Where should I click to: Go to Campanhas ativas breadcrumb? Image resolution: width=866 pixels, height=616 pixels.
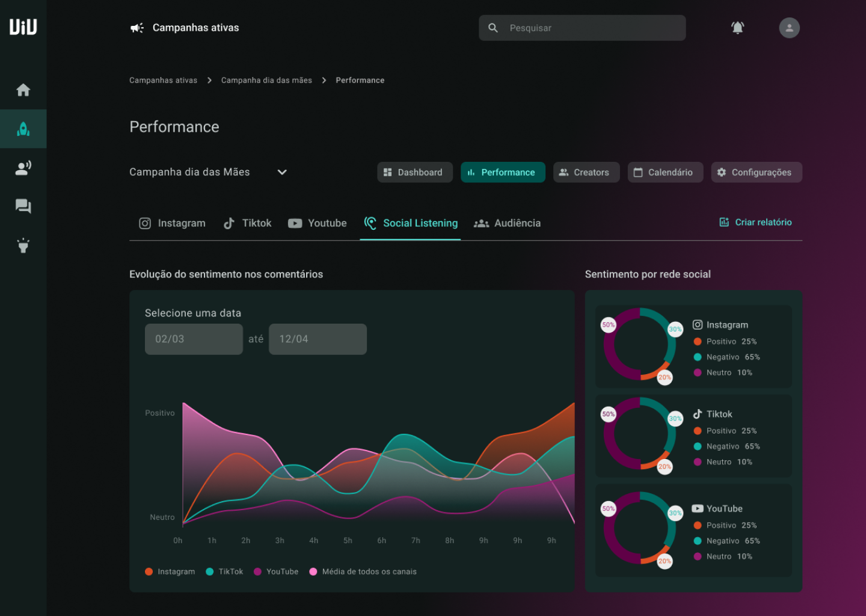coord(163,80)
